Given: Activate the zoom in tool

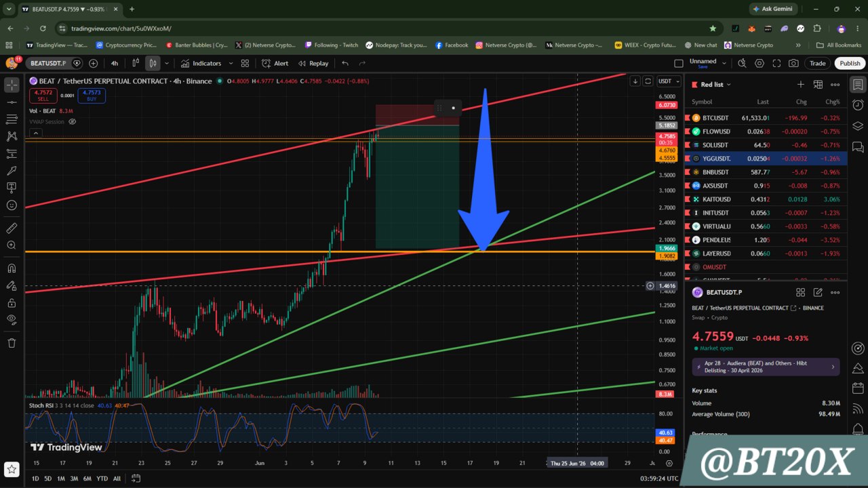Looking at the screenshot, I should (x=12, y=245).
